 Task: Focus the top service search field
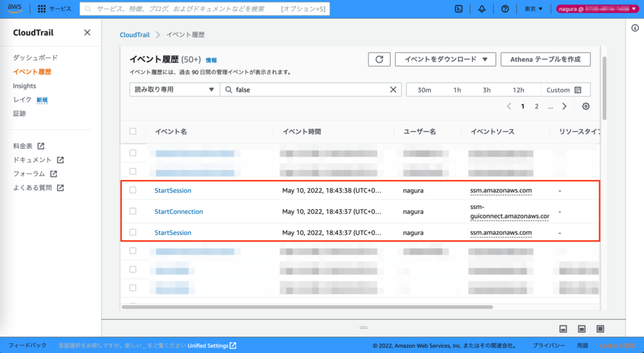[x=204, y=9]
